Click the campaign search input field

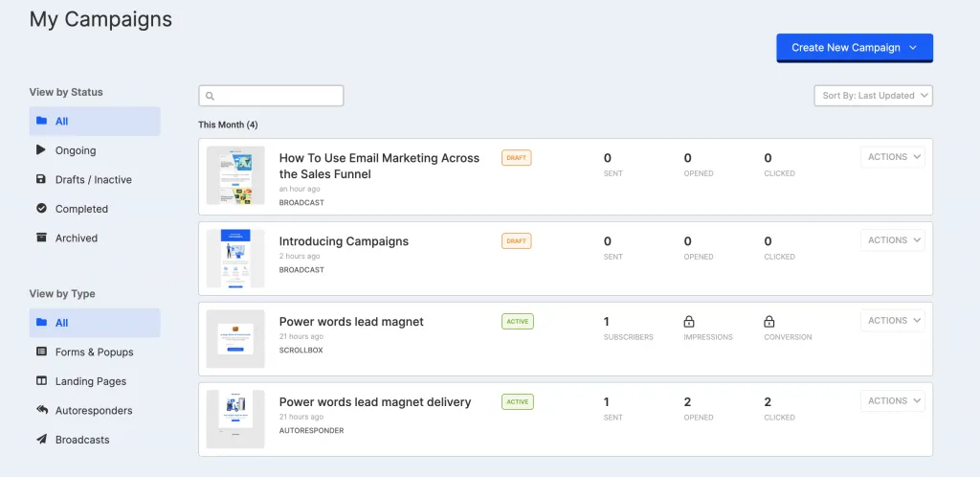coord(271,96)
